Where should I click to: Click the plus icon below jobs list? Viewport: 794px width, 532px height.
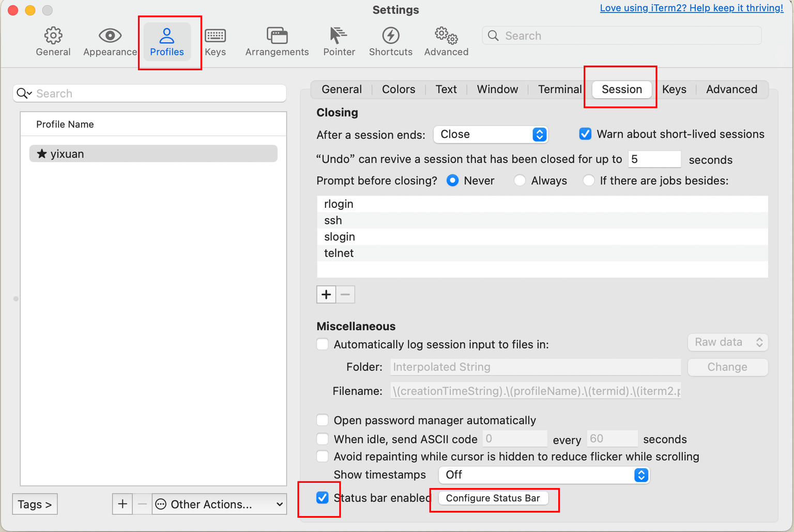pos(326,295)
